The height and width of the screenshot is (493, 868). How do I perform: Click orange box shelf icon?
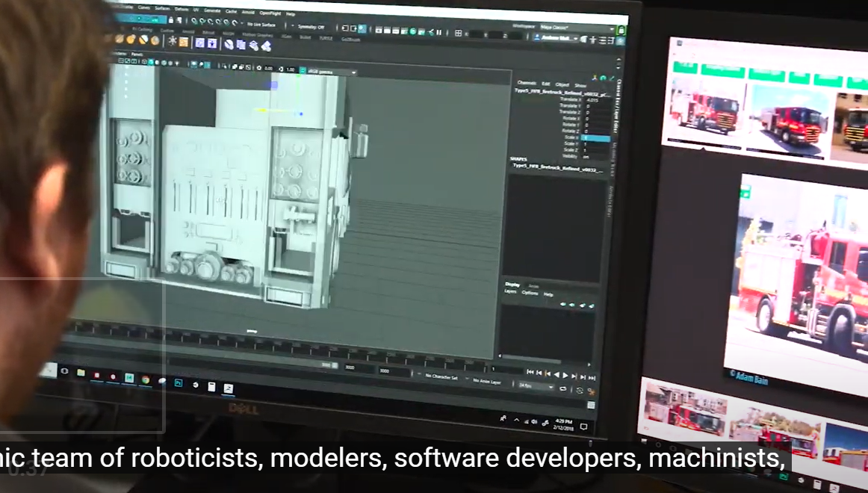pyautogui.click(x=184, y=42)
